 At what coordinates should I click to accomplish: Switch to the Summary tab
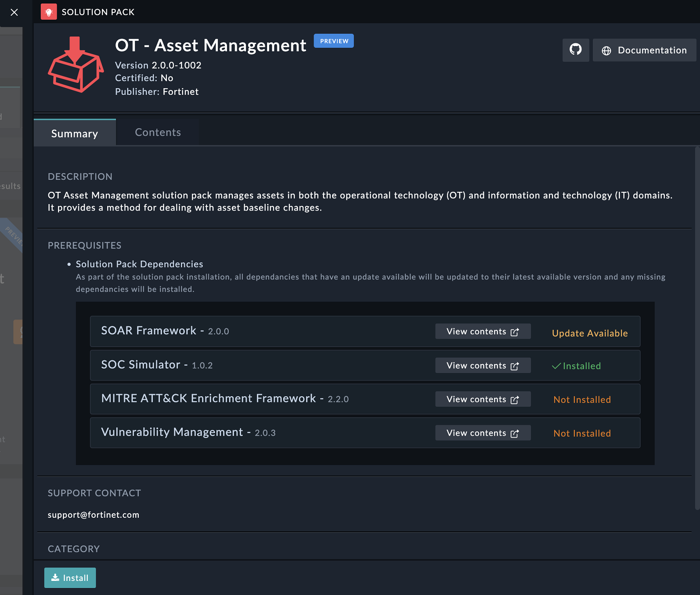pyautogui.click(x=75, y=133)
